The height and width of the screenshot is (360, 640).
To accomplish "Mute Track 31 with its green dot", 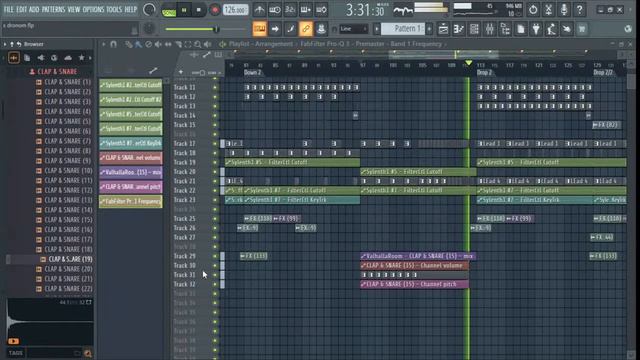I will (x=215, y=275).
